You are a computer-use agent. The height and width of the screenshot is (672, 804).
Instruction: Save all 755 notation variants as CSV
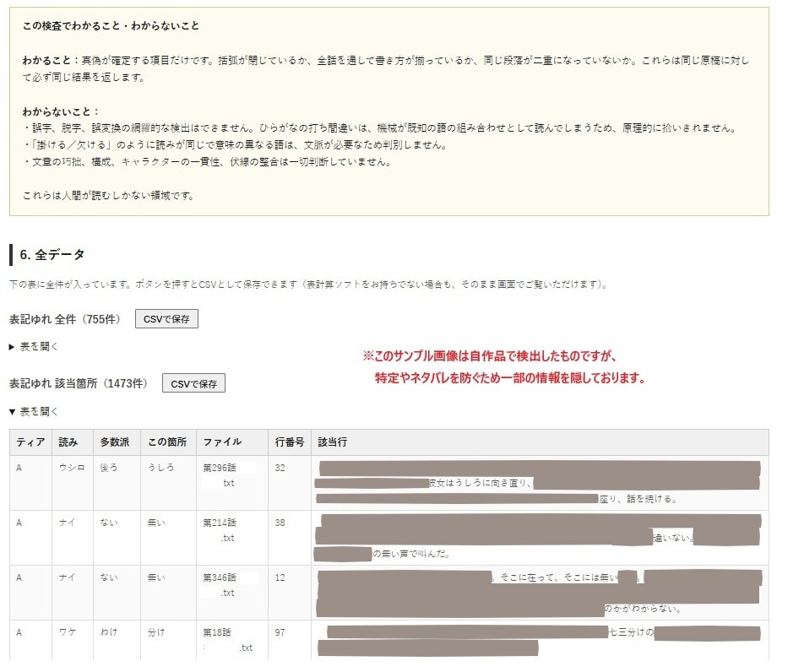tap(166, 319)
